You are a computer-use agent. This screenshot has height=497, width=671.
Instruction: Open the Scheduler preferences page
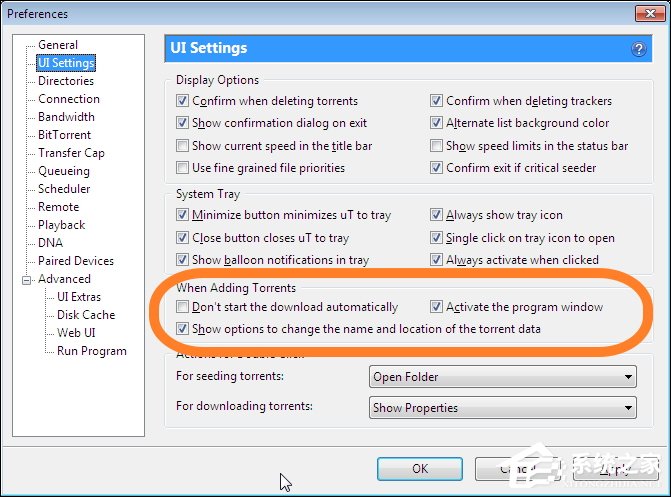64,189
